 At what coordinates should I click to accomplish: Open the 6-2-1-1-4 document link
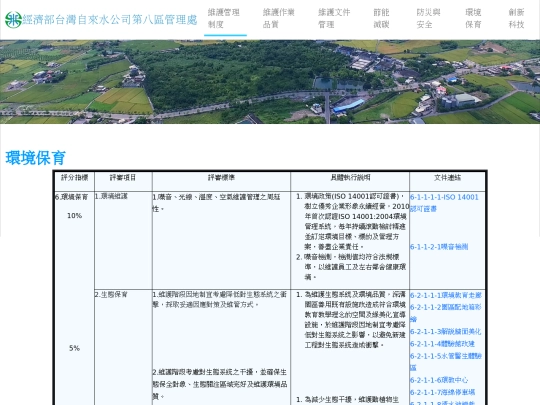click(x=442, y=344)
